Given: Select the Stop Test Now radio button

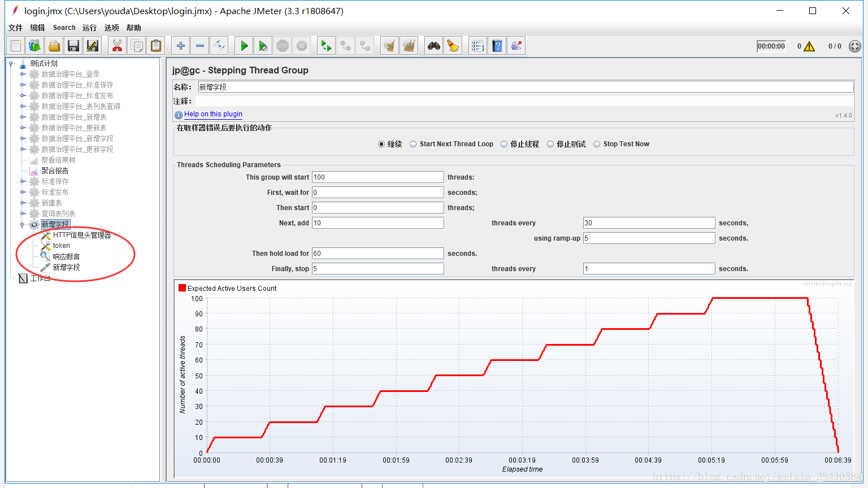Looking at the screenshot, I should pos(621,144).
